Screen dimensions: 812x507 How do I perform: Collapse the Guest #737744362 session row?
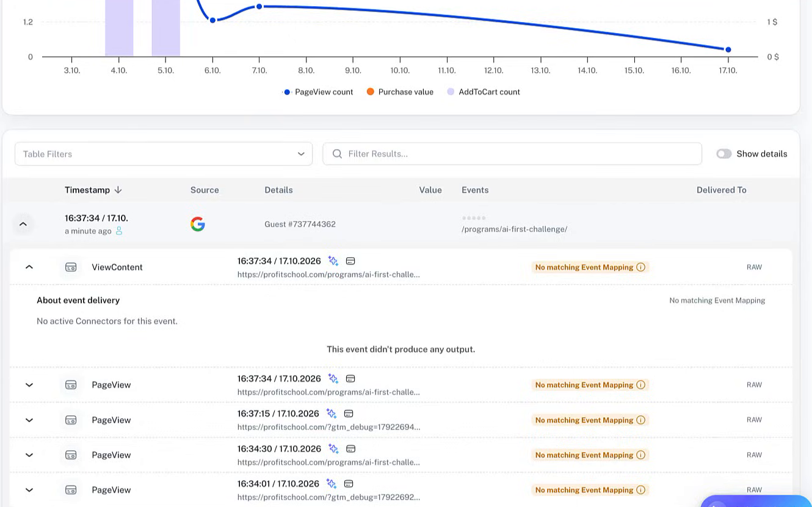(x=23, y=224)
